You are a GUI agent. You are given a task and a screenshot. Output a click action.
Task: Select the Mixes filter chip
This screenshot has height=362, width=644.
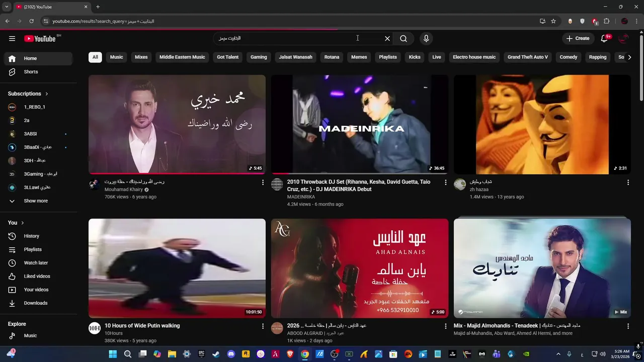(x=141, y=57)
